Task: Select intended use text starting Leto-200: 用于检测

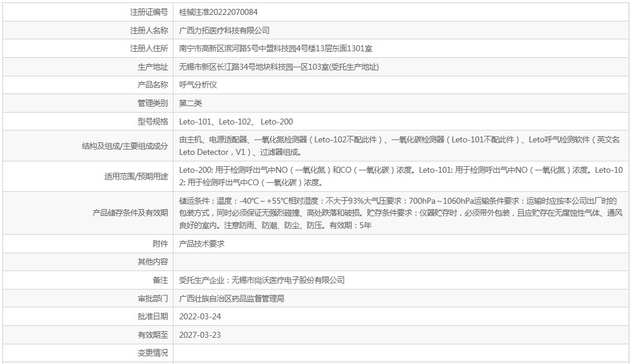Action: point(401,176)
